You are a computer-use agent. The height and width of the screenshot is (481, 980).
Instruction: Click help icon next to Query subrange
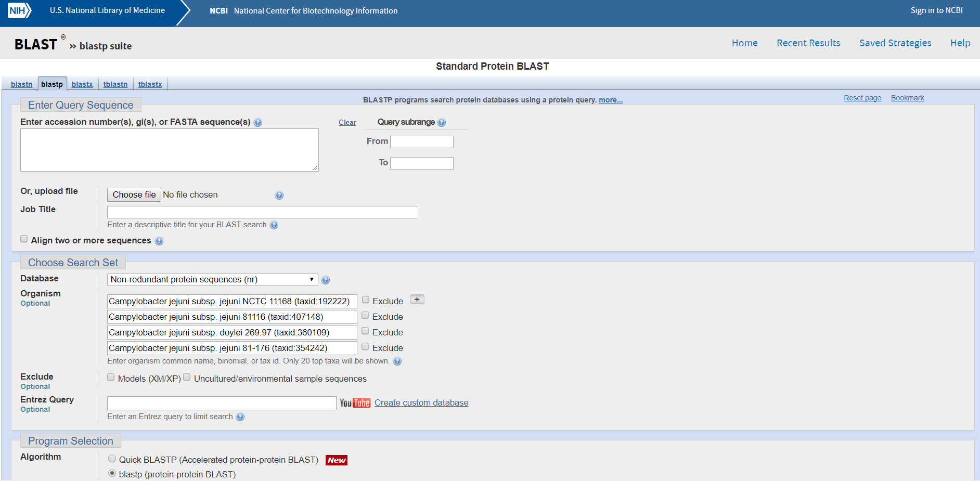(x=442, y=123)
